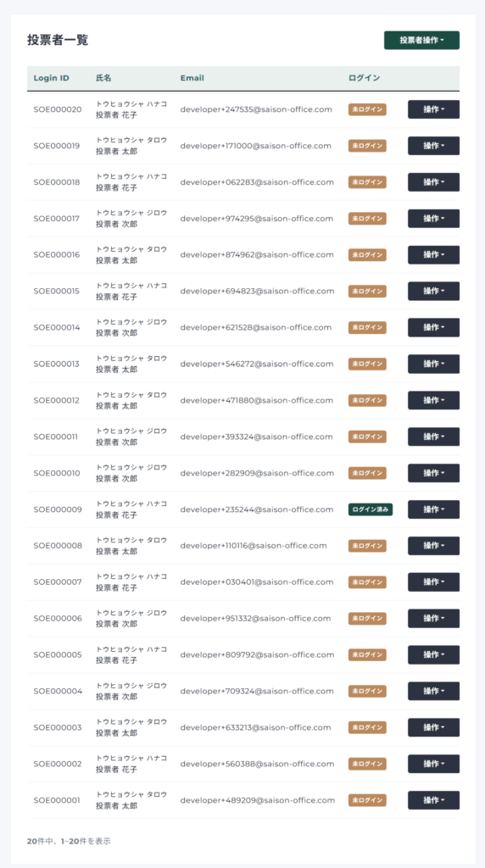485x868 pixels.
Task: Click the ログイン column header
Action: click(x=365, y=78)
